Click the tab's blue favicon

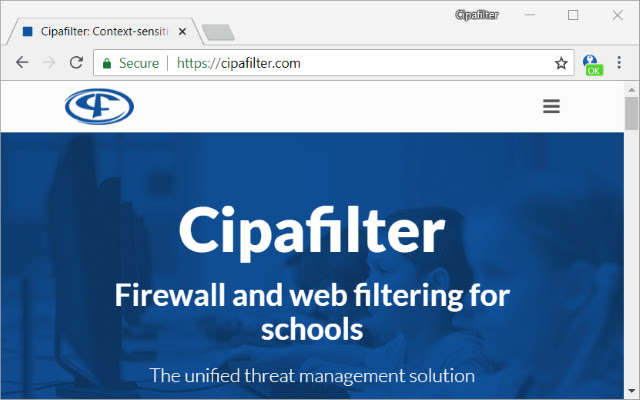pos(28,31)
